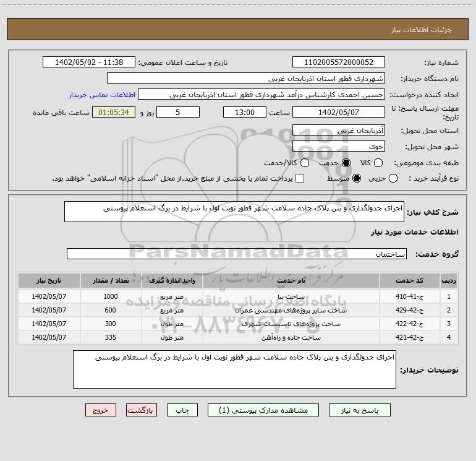Click service code ج-42-422
The height and width of the screenshot is (461, 476).
pyautogui.click(x=409, y=324)
